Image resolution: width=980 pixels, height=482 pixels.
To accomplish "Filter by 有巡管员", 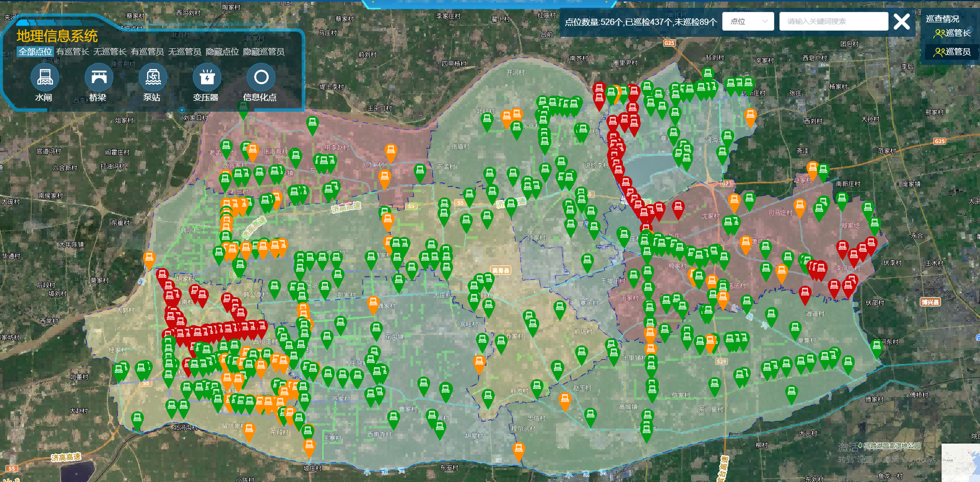I will tap(147, 51).
